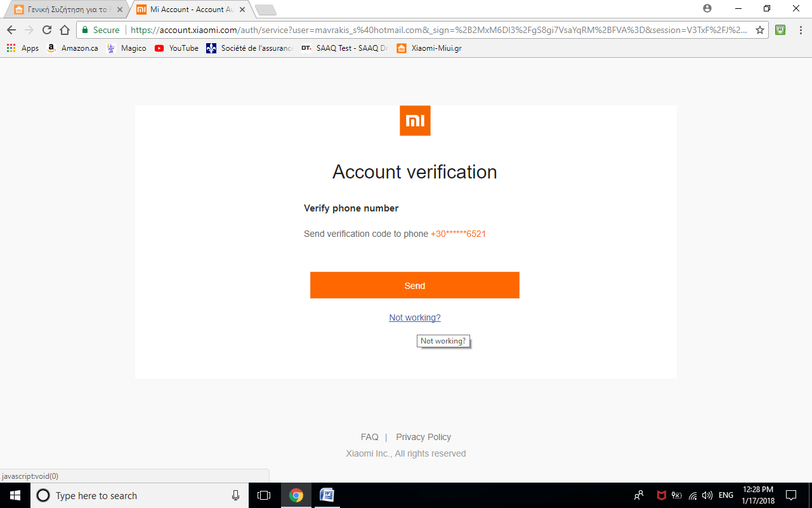Open the SAAQ Test bookmark
812x508 pixels.
(x=344, y=48)
